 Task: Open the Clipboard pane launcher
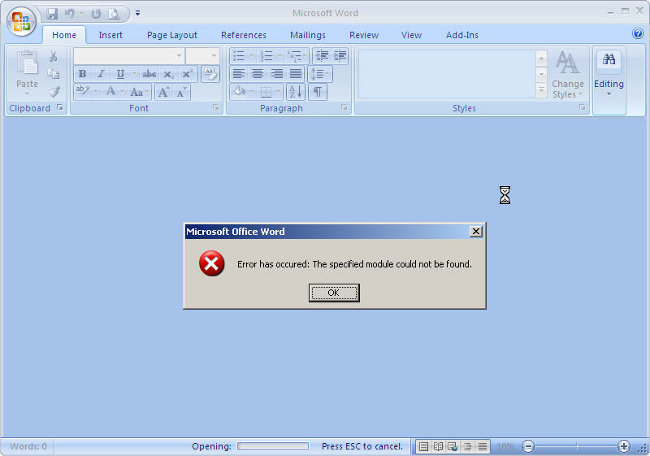point(60,108)
